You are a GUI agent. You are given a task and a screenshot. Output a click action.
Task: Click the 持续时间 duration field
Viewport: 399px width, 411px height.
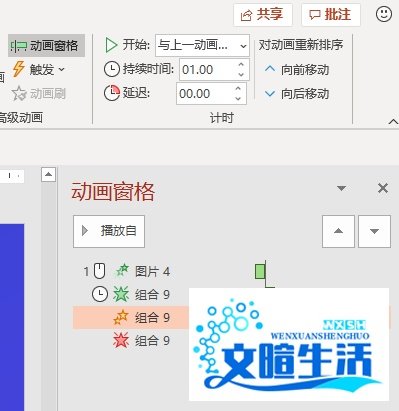(207, 70)
